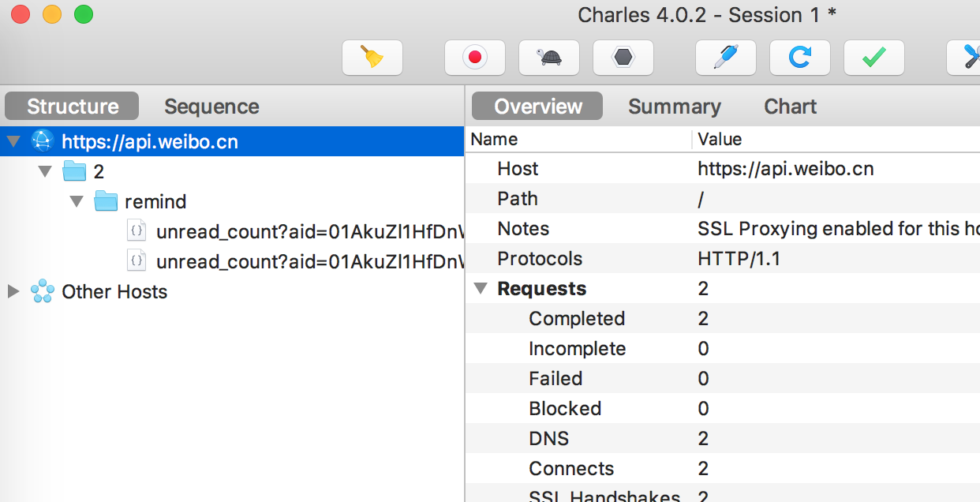Toggle throttling with the turtle icon
The height and width of the screenshot is (502, 980).
(549, 58)
